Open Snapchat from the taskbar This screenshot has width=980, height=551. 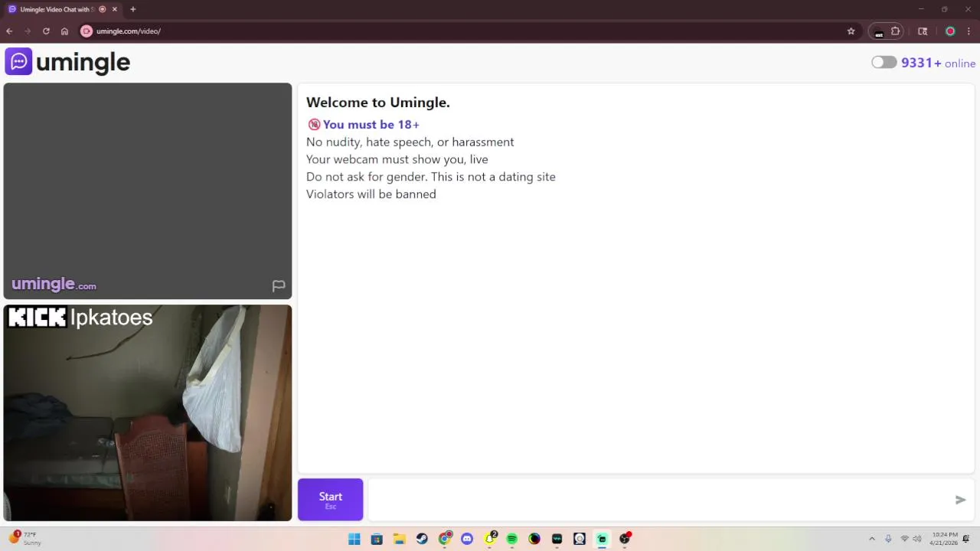click(490, 539)
